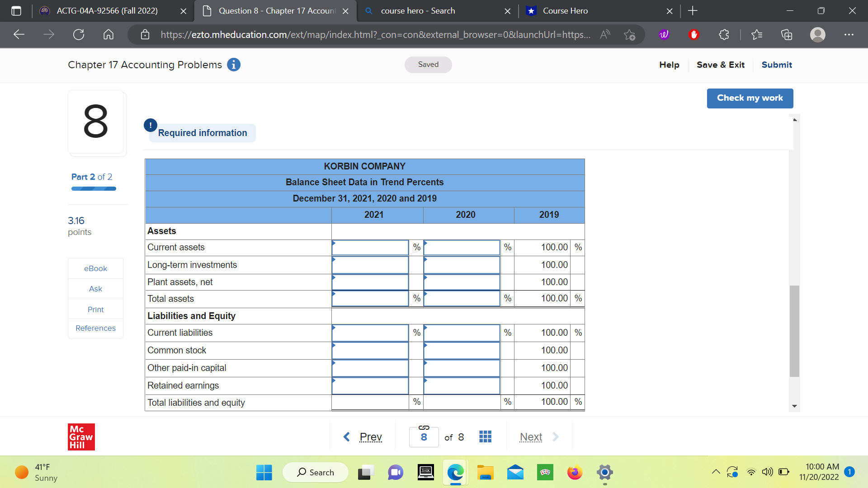
Task: Click the Part 2 progress bar
Action: (x=94, y=188)
